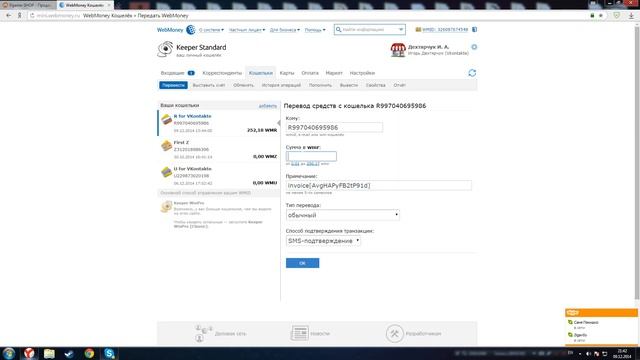Image resolution: width=640 pixels, height=360 pixels.
Task: Open the 'Карты' tab
Action: [x=287, y=73]
